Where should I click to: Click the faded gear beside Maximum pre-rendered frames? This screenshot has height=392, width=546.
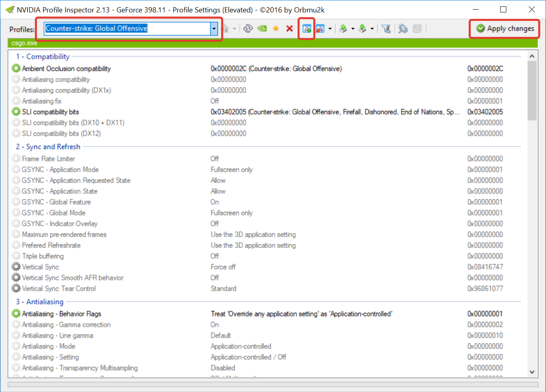16,234
